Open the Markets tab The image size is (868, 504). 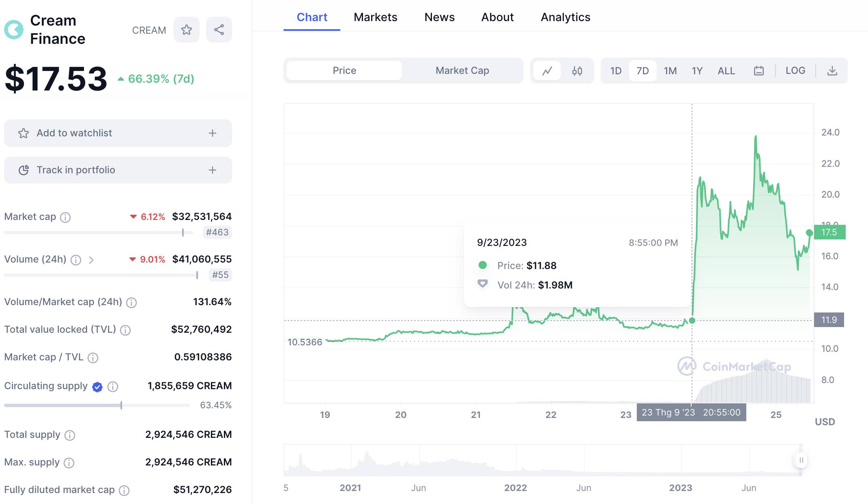[x=375, y=17]
